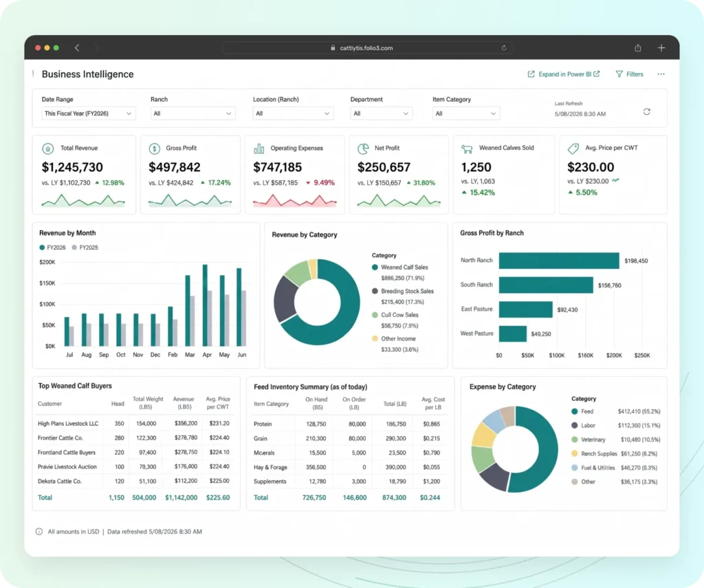Screen dimensions: 704x588
Task: Toggle the FY2026 legend series
Action: [52, 248]
